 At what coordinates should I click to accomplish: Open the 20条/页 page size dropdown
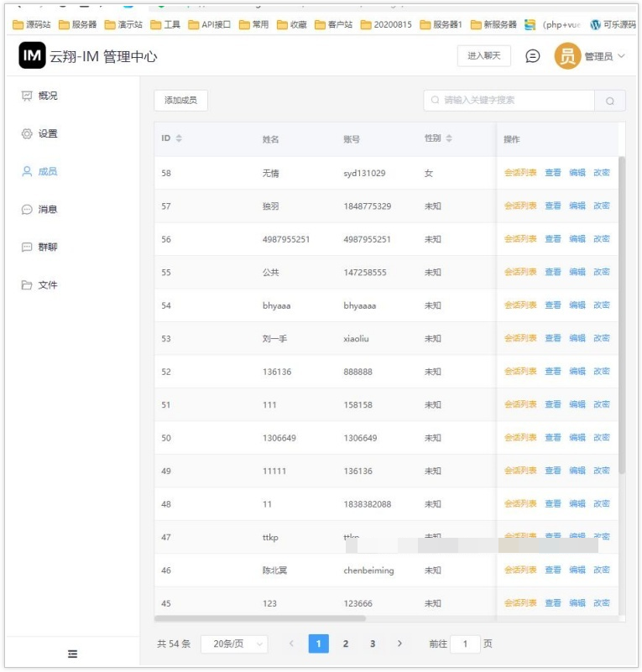point(233,643)
